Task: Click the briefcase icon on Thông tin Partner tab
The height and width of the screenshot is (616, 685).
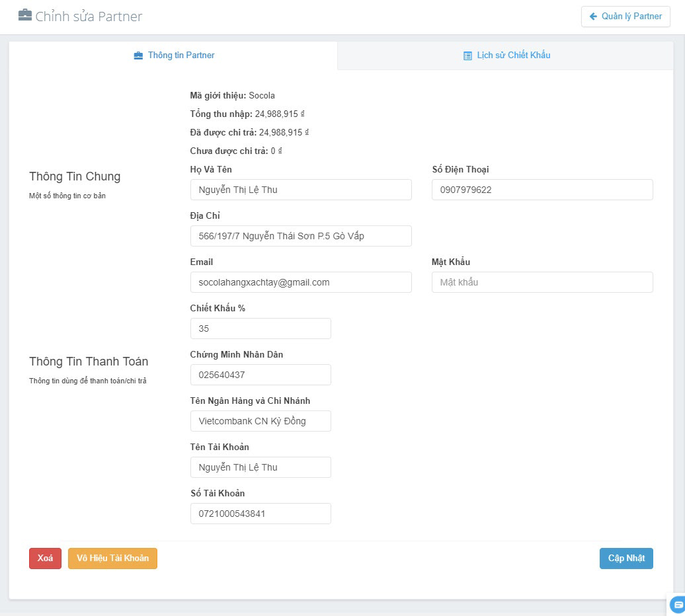Action: coord(138,56)
